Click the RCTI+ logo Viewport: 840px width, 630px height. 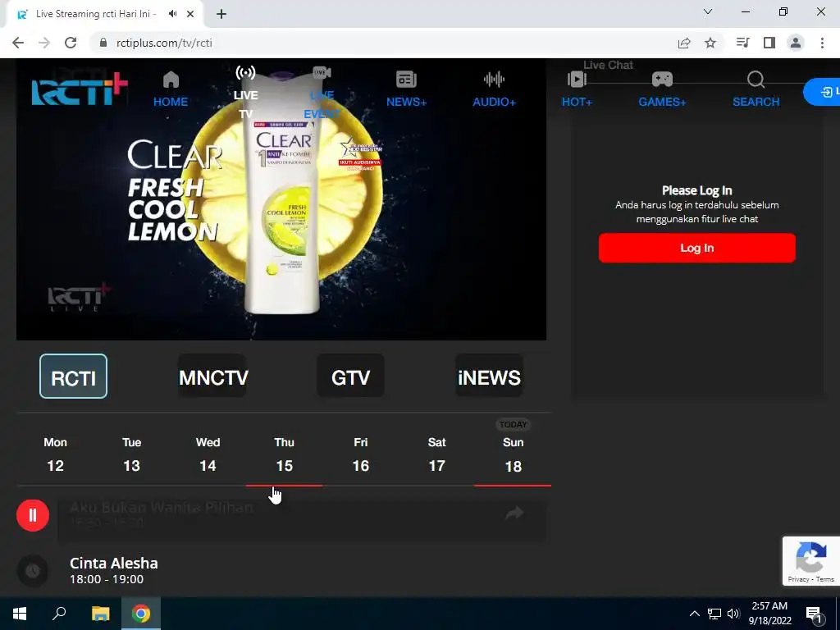point(80,89)
